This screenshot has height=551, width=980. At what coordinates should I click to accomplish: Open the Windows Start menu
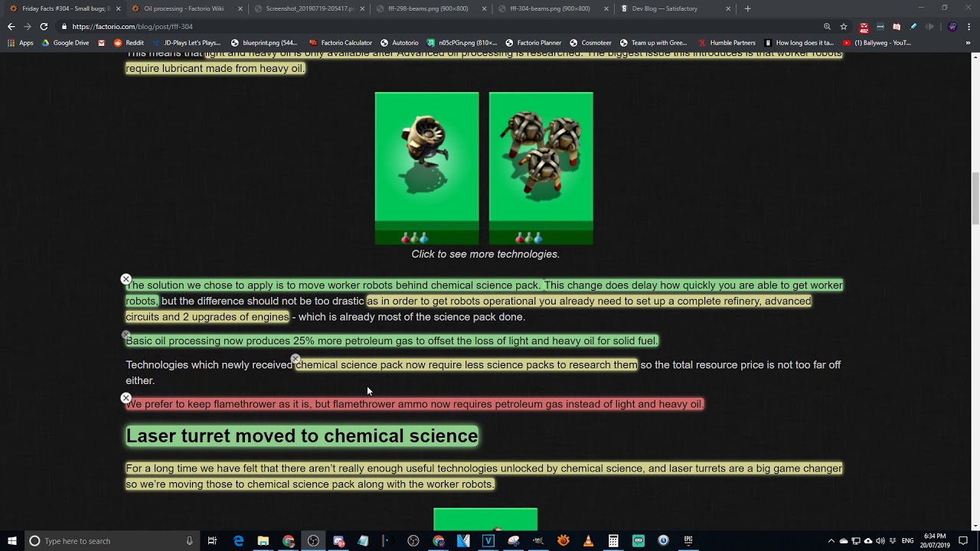click(x=11, y=541)
